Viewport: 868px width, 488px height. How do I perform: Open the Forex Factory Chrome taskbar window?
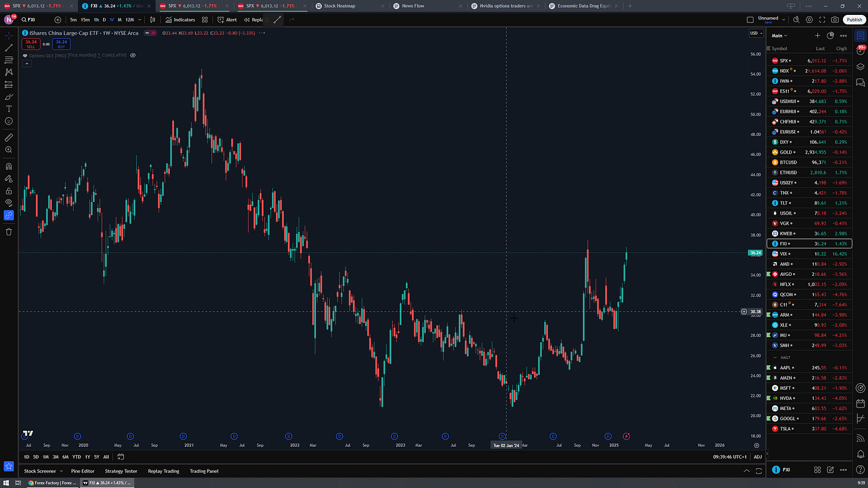(52, 483)
